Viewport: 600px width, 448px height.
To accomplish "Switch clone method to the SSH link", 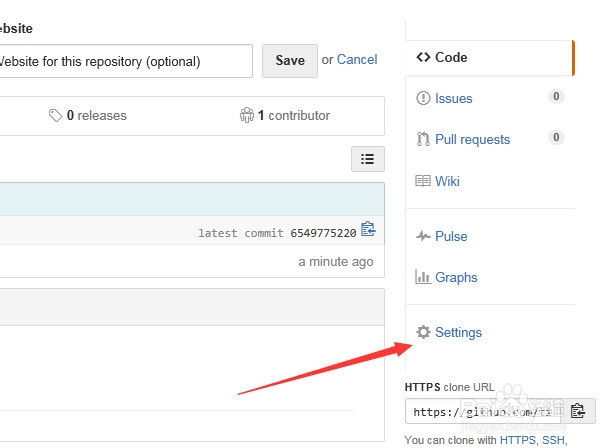I will [x=553, y=440].
